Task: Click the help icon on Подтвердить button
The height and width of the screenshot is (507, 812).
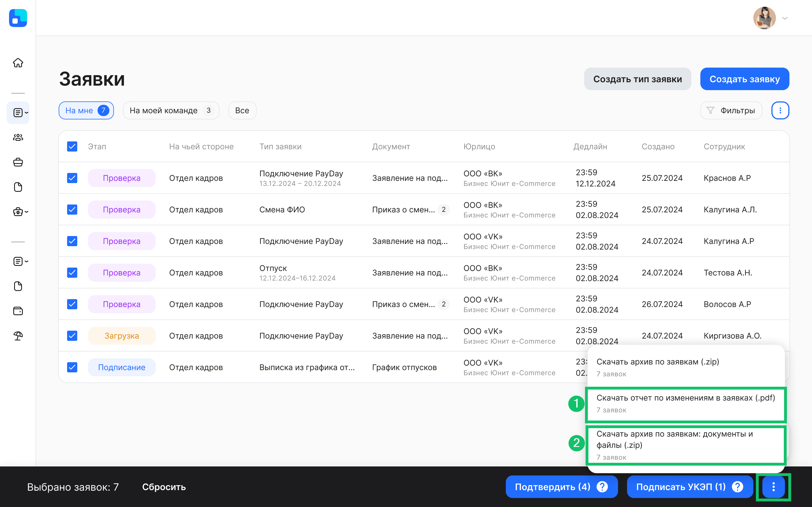Action: pyautogui.click(x=602, y=486)
